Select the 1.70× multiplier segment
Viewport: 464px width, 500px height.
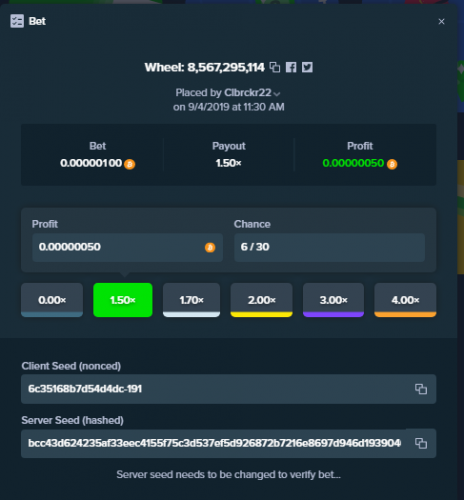[191, 300]
